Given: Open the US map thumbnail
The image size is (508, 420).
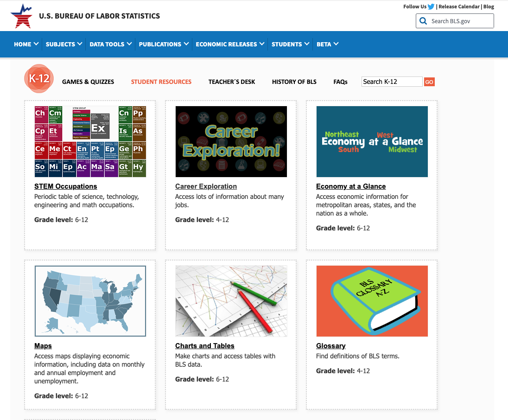Looking at the screenshot, I should click(90, 301).
